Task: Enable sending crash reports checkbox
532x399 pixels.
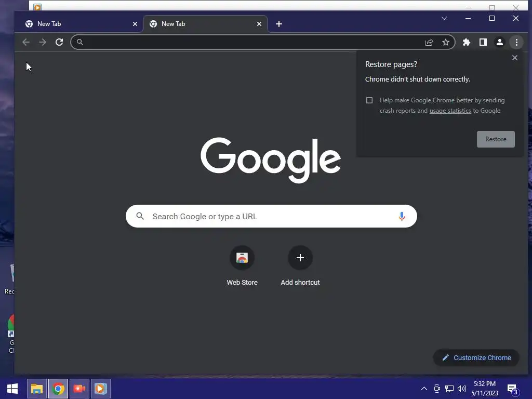Action: (x=369, y=100)
